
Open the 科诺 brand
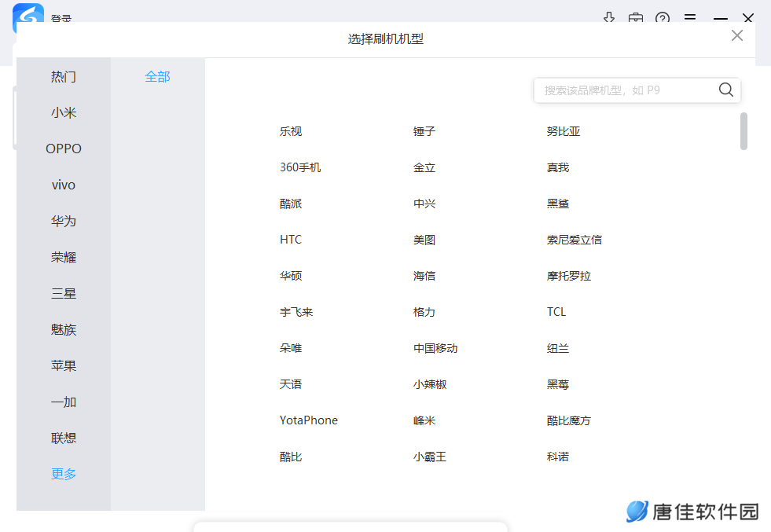pyautogui.click(x=557, y=457)
